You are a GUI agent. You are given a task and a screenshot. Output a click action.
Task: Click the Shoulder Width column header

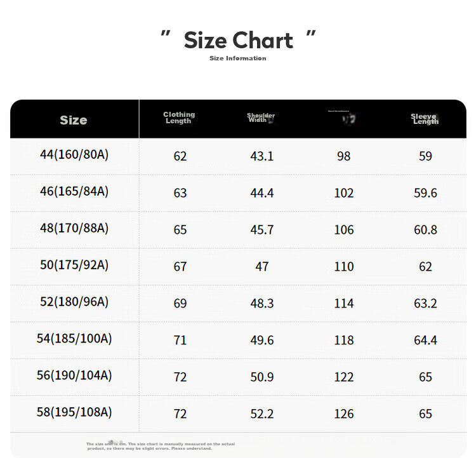[x=261, y=118]
